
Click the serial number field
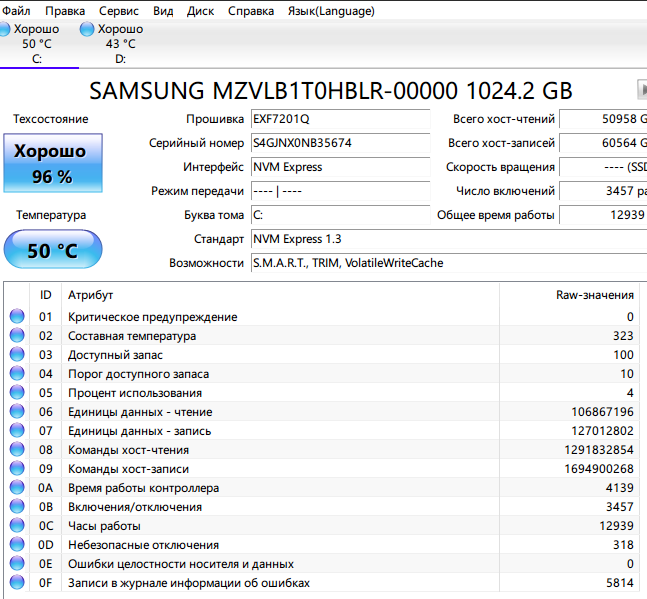[338, 143]
